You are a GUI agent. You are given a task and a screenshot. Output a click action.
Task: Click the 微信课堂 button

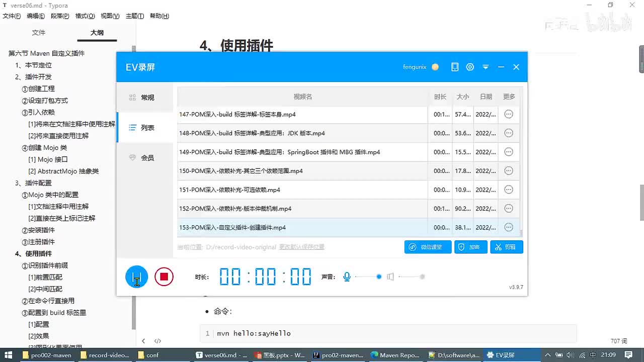point(428,247)
